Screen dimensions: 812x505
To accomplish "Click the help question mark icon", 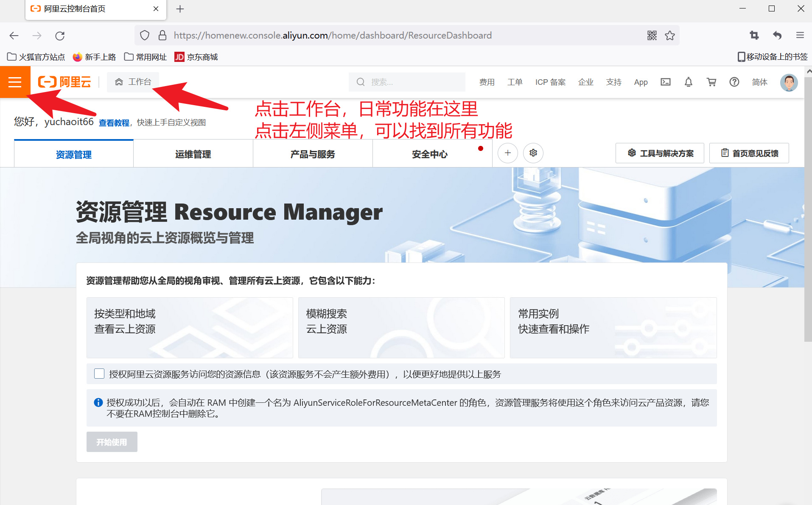I will pos(734,82).
